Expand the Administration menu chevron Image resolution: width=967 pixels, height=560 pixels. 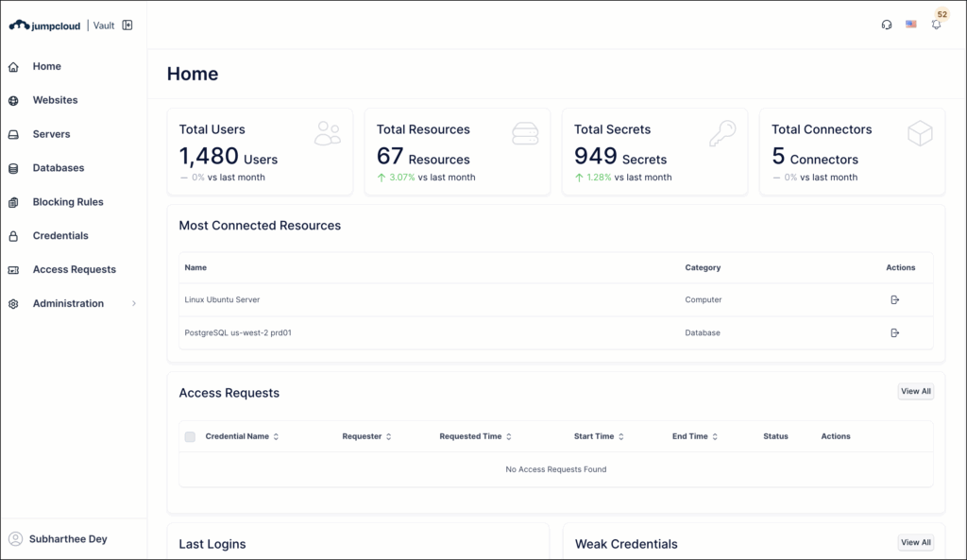(x=133, y=303)
